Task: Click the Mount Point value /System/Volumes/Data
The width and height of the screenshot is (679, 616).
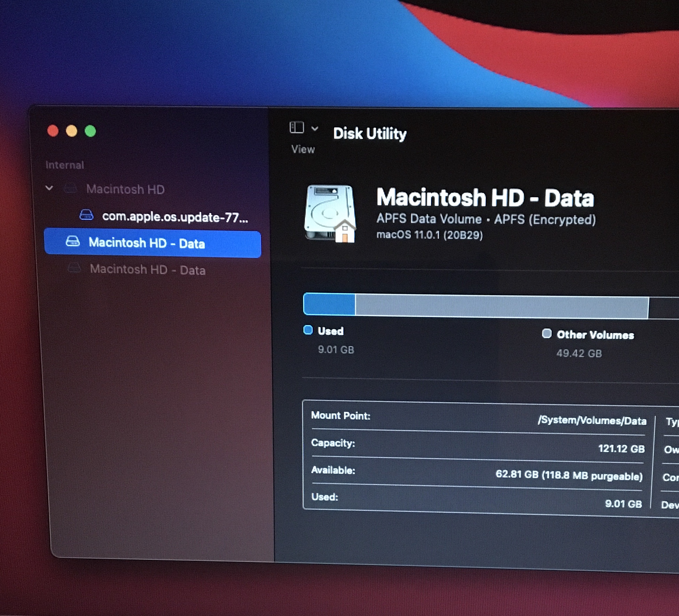Action: click(x=594, y=421)
